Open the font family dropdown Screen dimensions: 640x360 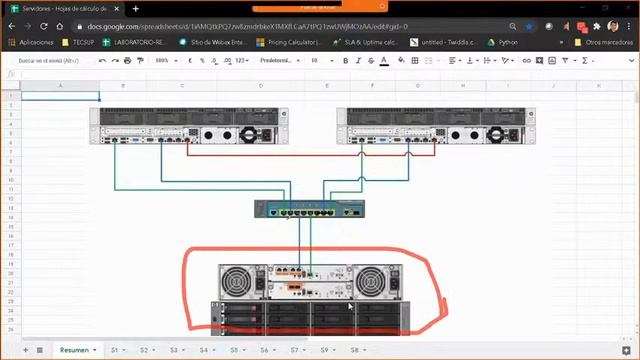pos(280,60)
